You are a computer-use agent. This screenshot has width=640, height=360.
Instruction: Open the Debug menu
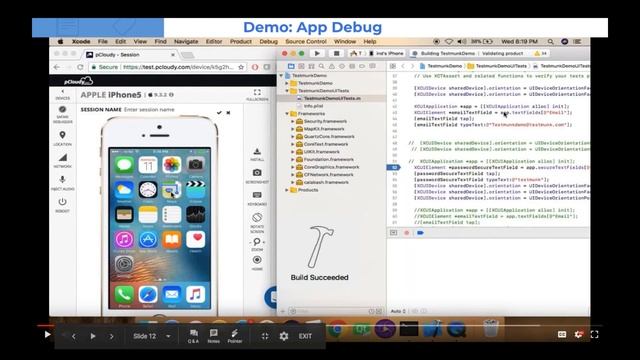click(269, 41)
